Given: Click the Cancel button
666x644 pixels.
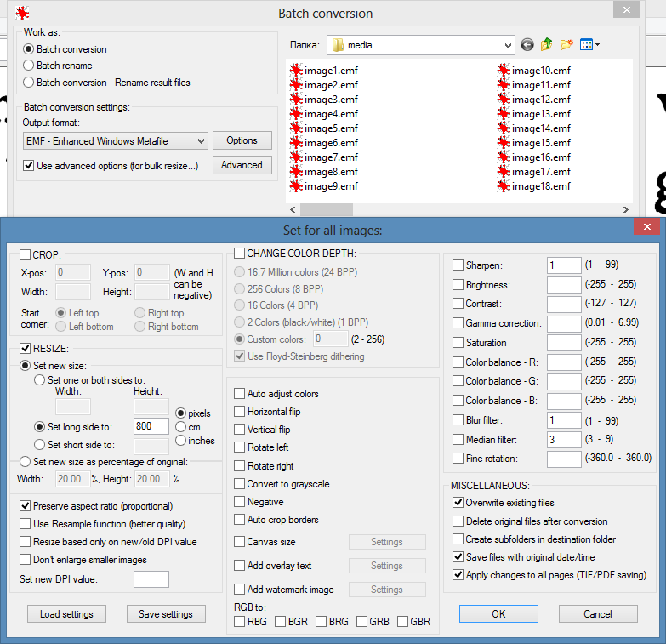Looking at the screenshot, I should [598, 614].
